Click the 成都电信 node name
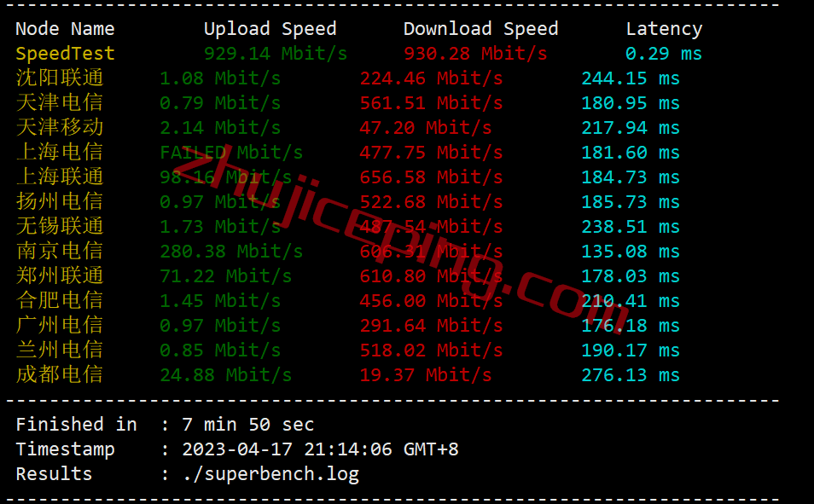Screen dimensions: 814x504 coord(60,374)
